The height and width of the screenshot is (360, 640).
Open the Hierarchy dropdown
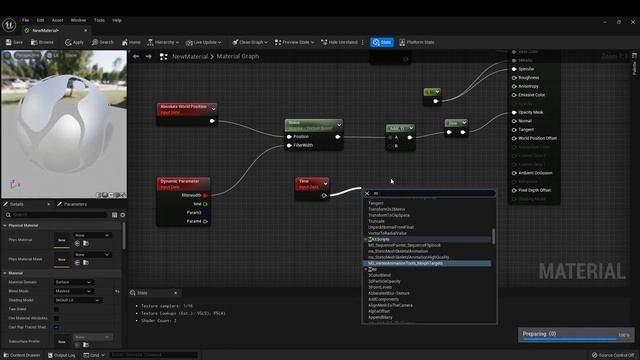[x=163, y=42]
